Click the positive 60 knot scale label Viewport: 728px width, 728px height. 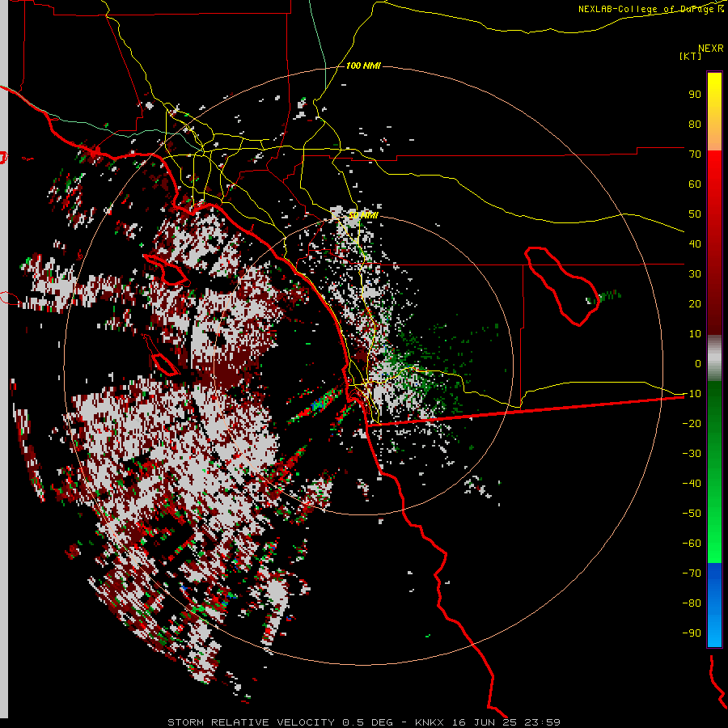click(x=695, y=184)
